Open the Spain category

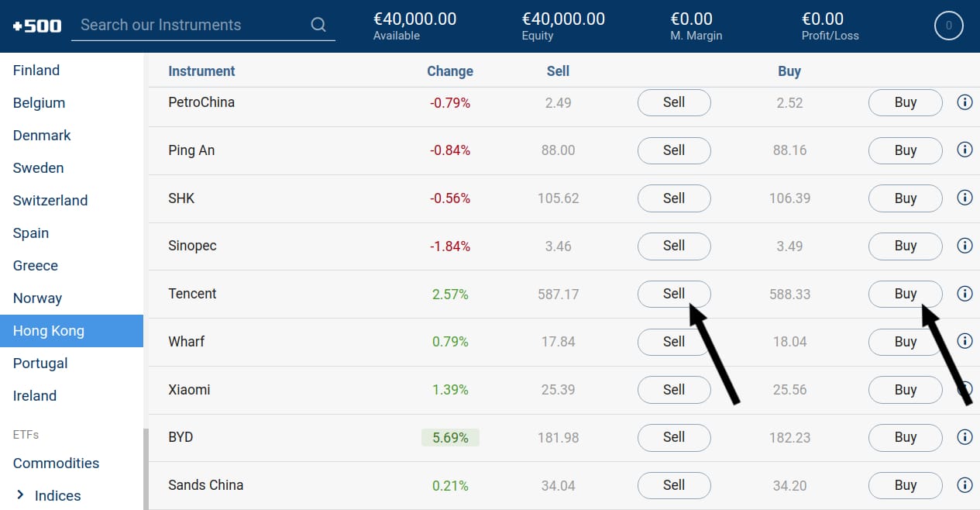(x=31, y=233)
